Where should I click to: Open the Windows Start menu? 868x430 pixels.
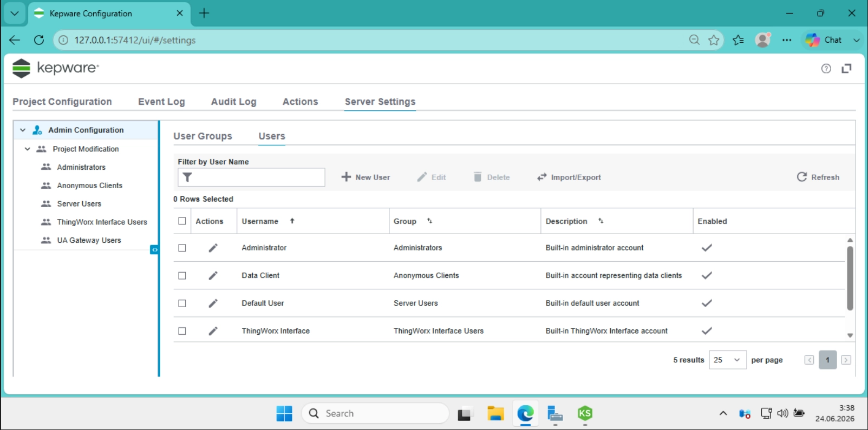(284, 414)
